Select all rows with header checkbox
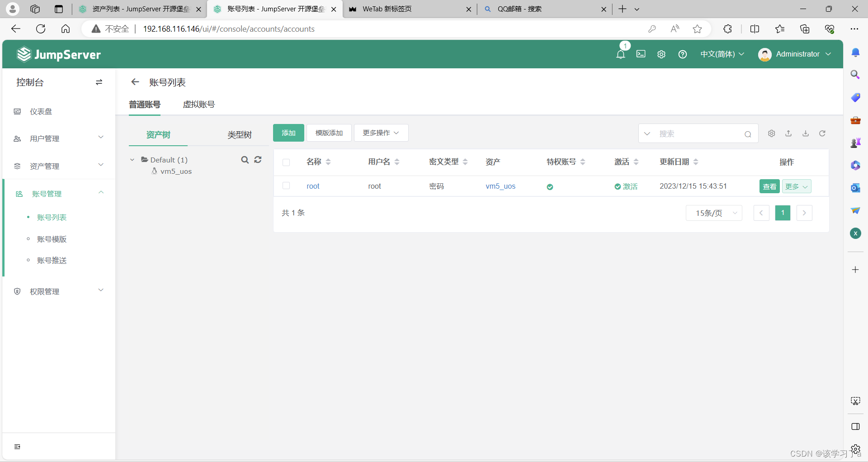868x462 pixels. [x=286, y=162]
